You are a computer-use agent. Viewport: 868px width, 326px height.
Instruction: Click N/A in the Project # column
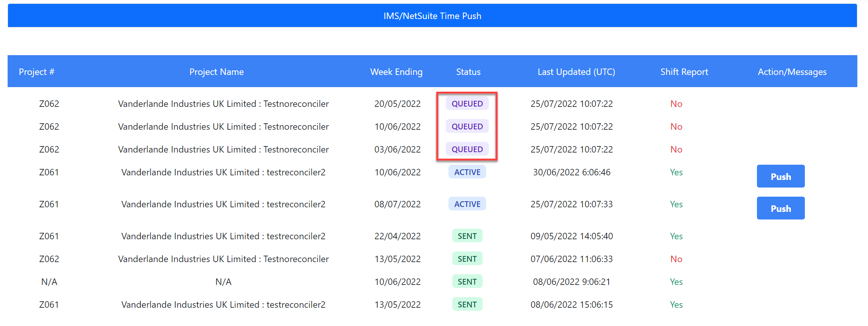[49, 282]
